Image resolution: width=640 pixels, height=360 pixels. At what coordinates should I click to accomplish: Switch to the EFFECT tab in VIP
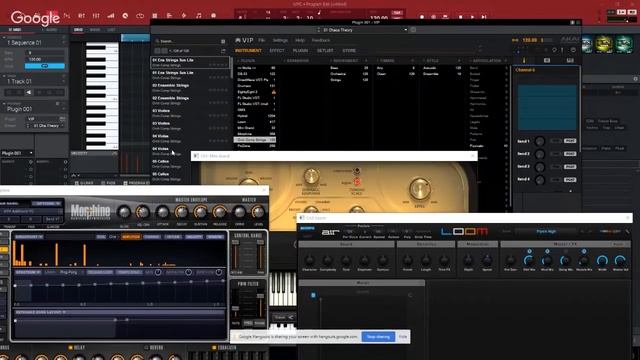[277, 51]
